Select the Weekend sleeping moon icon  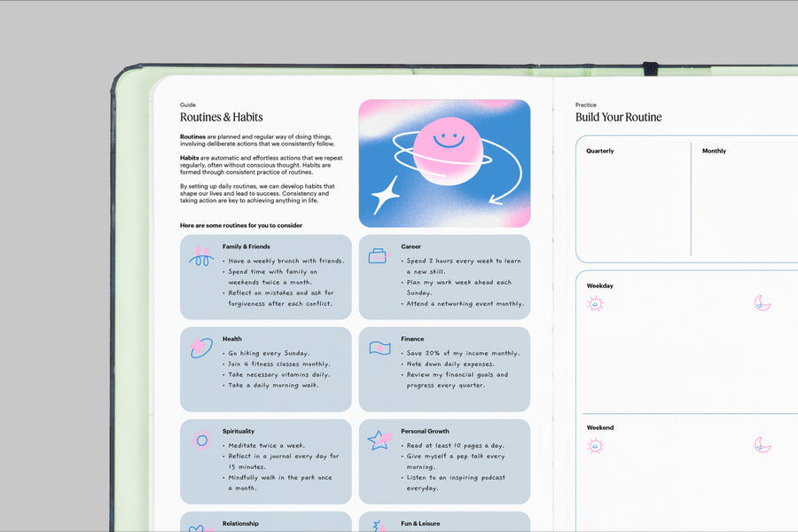[x=762, y=444]
